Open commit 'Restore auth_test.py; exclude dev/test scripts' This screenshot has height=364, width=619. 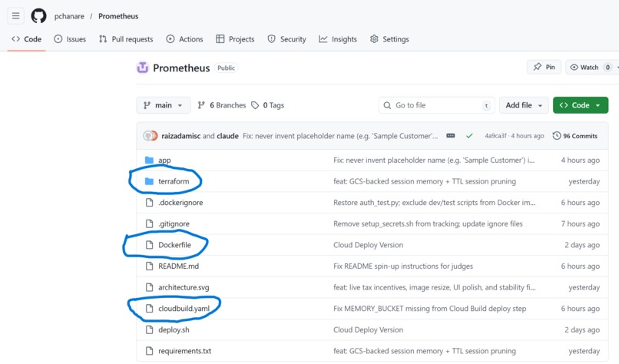[434, 203]
